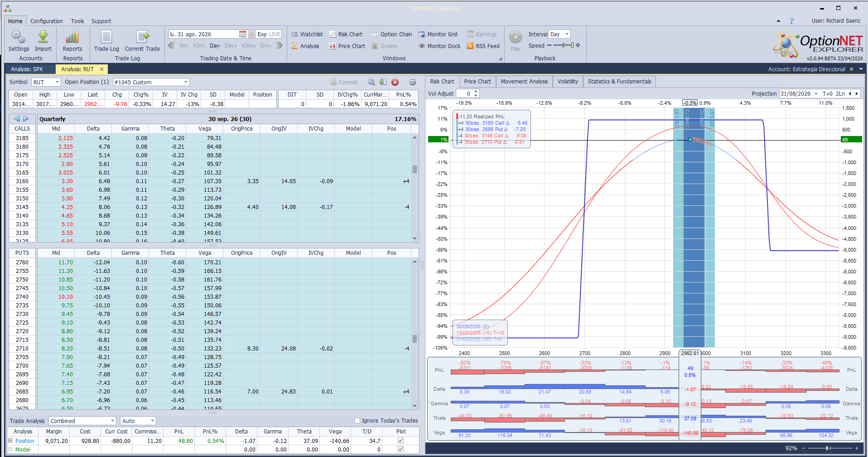Click the expiration marker icon beside Exp
The image size is (868, 457).
click(x=252, y=34)
